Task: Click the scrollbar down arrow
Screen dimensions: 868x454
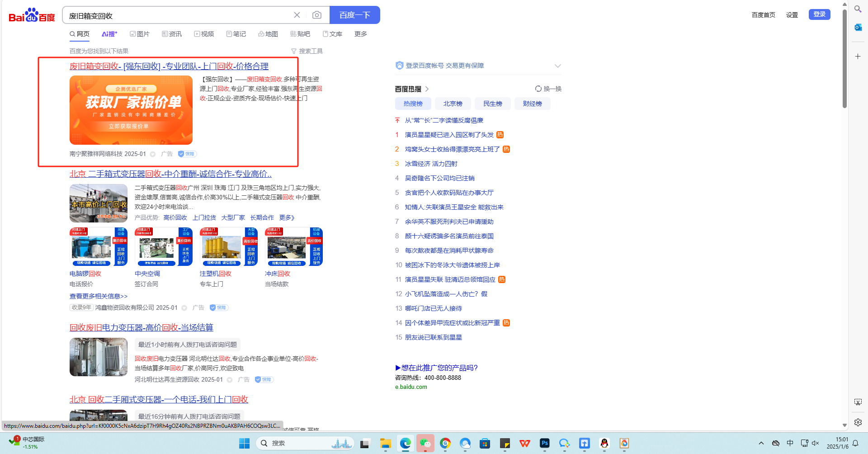Action: [x=844, y=426]
